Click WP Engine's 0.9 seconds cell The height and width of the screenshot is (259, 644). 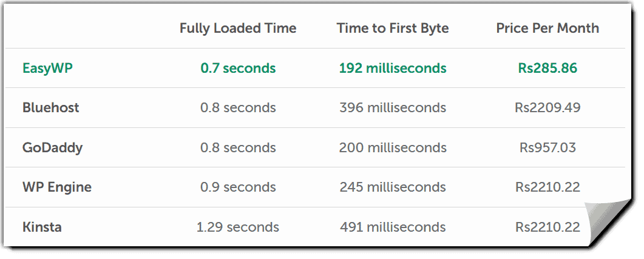(x=238, y=187)
